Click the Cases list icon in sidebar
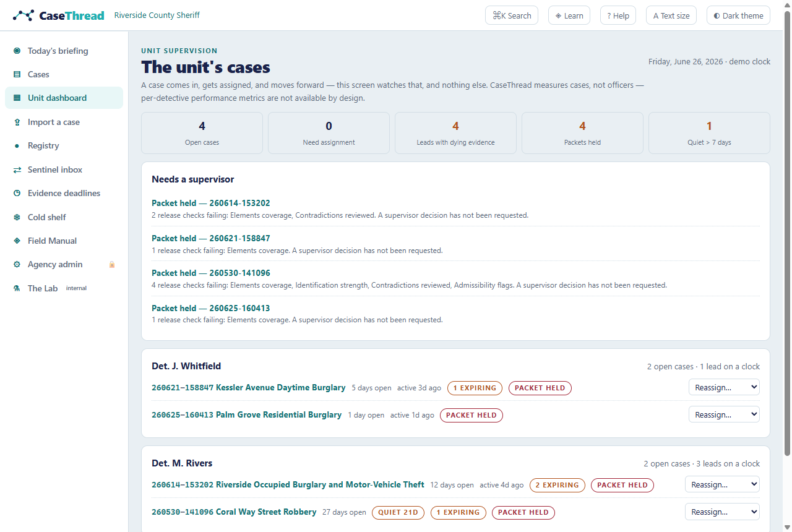The image size is (792, 532). tap(17, 74)
